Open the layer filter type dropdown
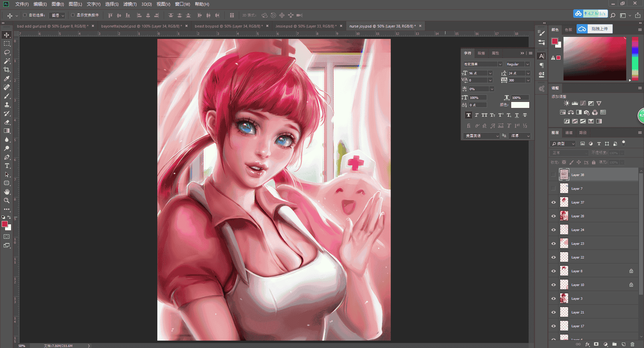Image resolution: width=644 pixels, height=348 pixels. [563, 143]
